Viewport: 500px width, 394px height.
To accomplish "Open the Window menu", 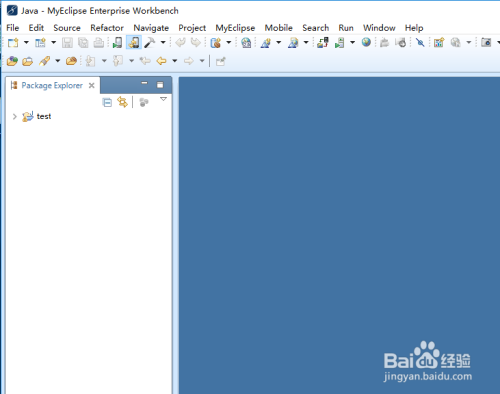I will pyautogui.click(x=379, y=28).
